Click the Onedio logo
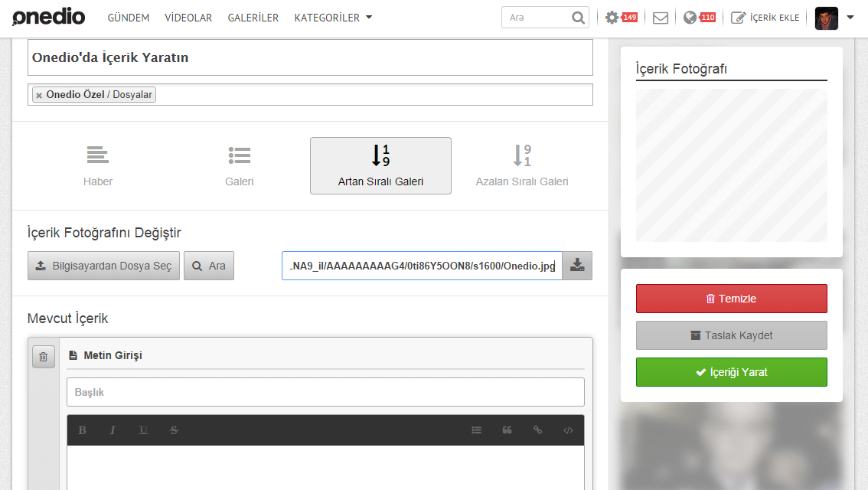Screen dimensions: 868x490 point(49,17)
